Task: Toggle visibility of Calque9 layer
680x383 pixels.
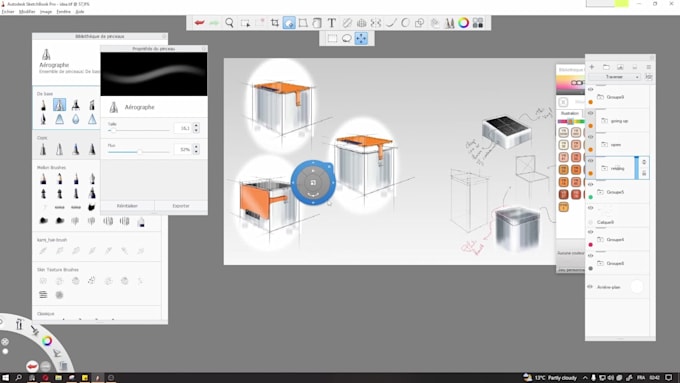Action: coord(590,208)
